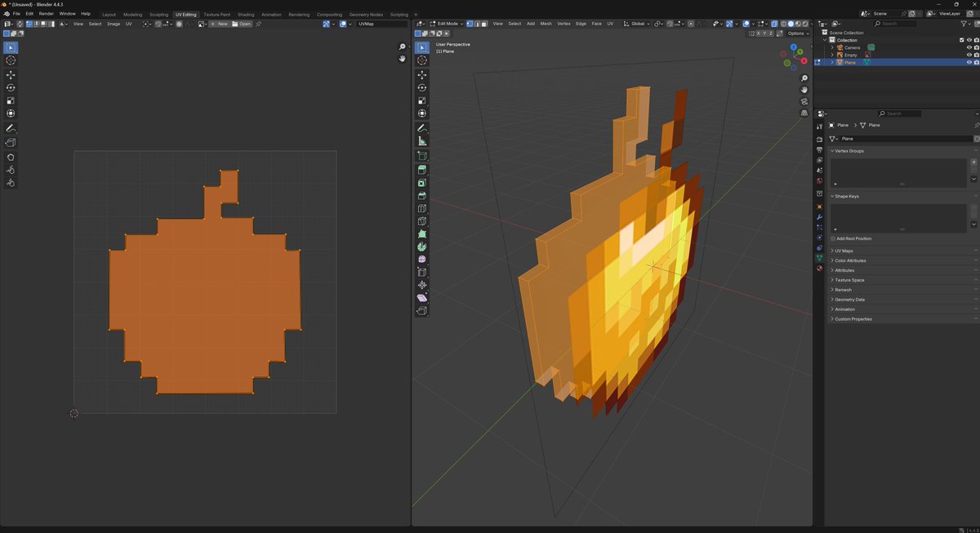The width and height of the screenshot is (980, 533).
Task: Hide the Empty object in the outliner
Action: [x=969, y=55]
